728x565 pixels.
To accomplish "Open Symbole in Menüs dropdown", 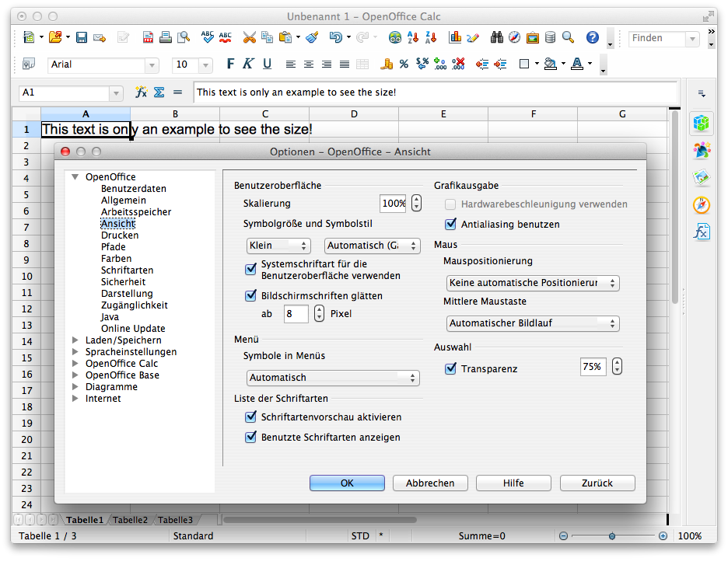I will tap(333, 378).
